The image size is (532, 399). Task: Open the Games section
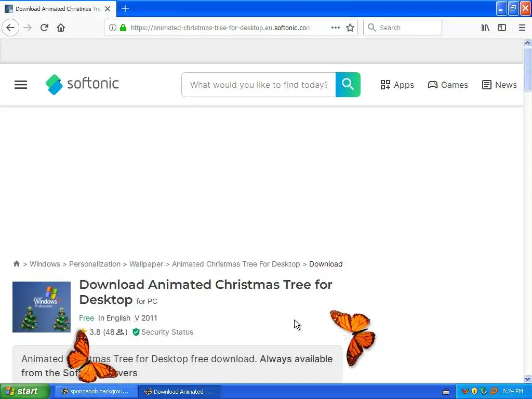pos(448,85)
